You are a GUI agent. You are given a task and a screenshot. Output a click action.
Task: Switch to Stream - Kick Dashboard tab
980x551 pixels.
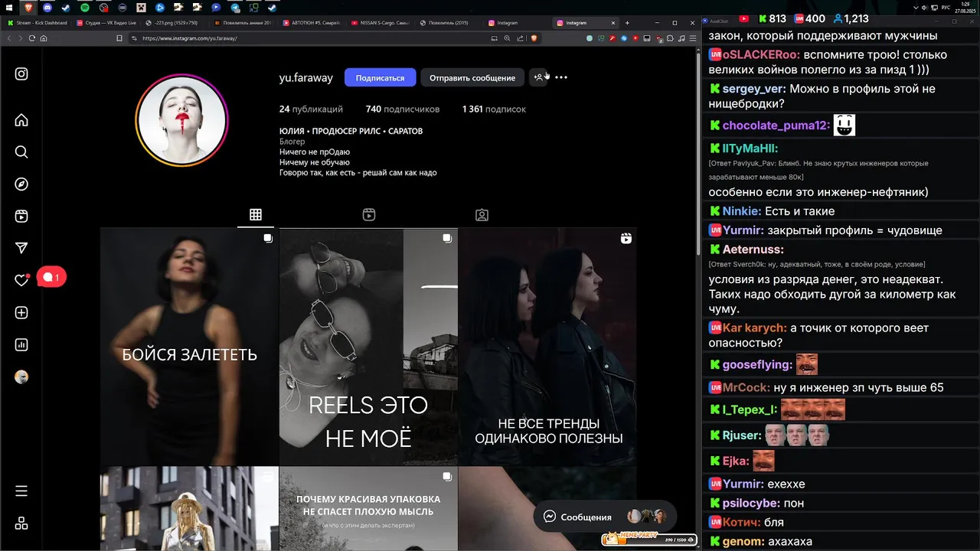point(37,23)
